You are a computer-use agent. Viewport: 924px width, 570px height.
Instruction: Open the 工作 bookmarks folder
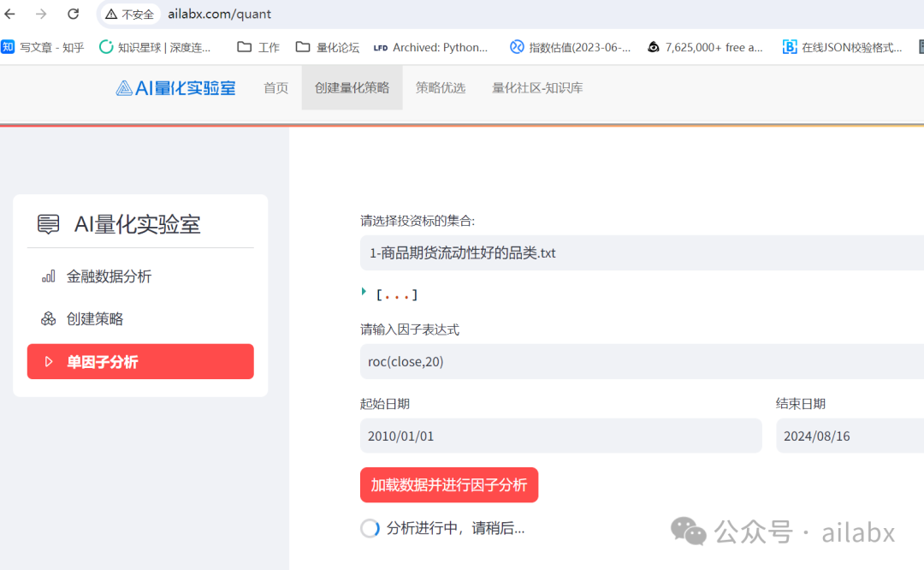[258, 47]
